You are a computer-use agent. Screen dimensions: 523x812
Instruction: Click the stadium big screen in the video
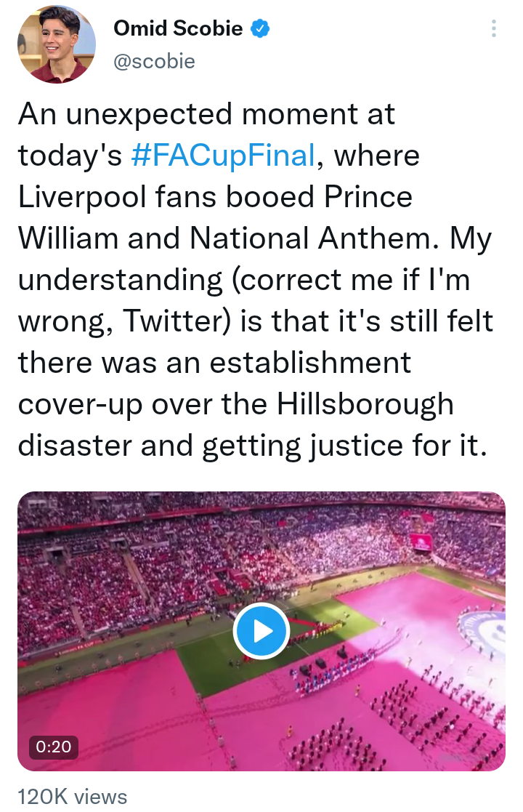pos(421,542)
